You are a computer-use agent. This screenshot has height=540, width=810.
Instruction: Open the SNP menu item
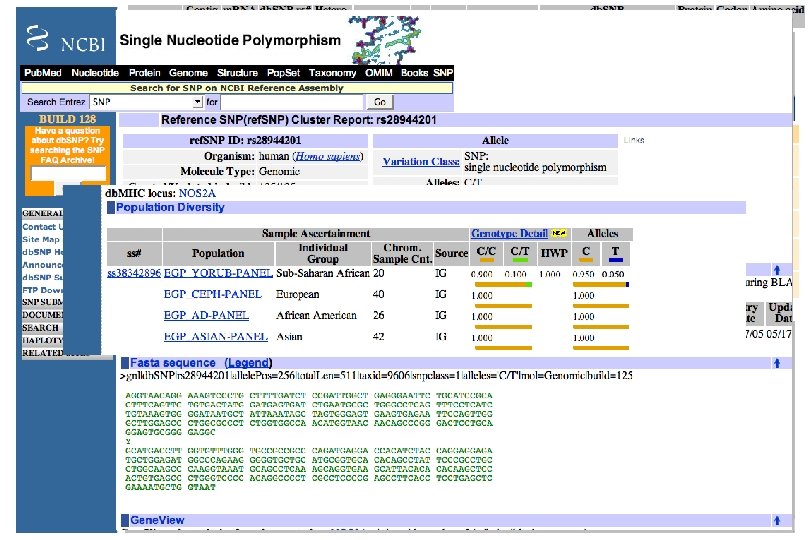(x=443, y=73)
